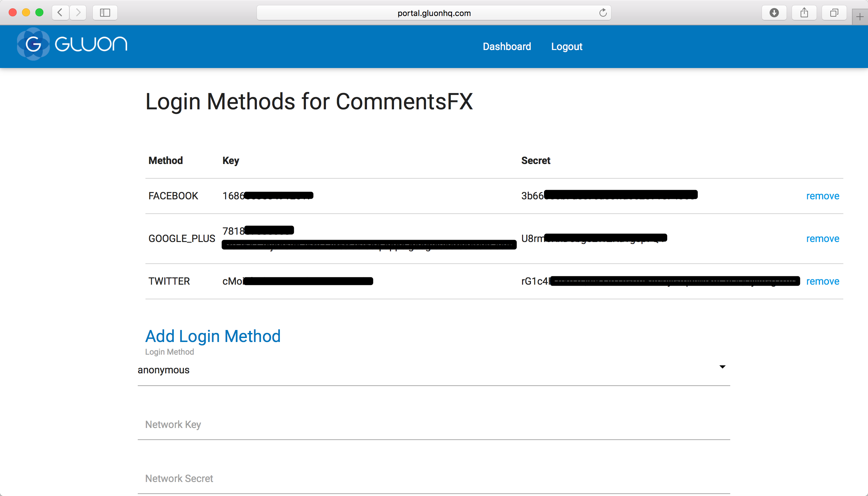Click the Method column header
This screenshot has height=496, width=868.
[x=166, y=160]
